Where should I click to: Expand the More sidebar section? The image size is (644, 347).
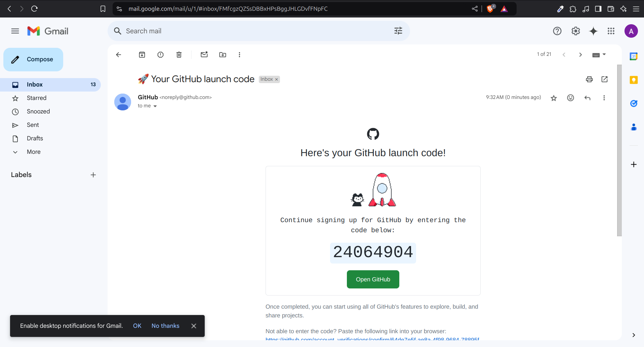click(x=34, y=152)
